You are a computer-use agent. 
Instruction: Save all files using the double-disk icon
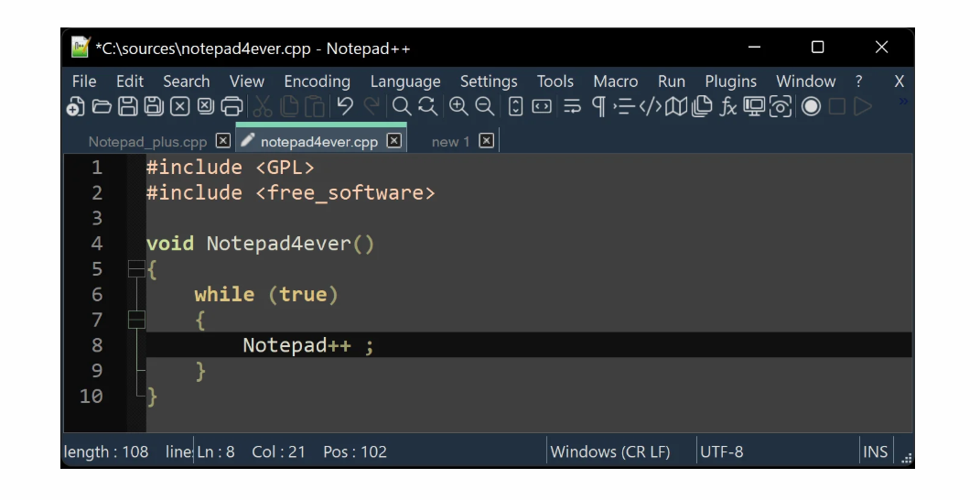tap(154, 106)
